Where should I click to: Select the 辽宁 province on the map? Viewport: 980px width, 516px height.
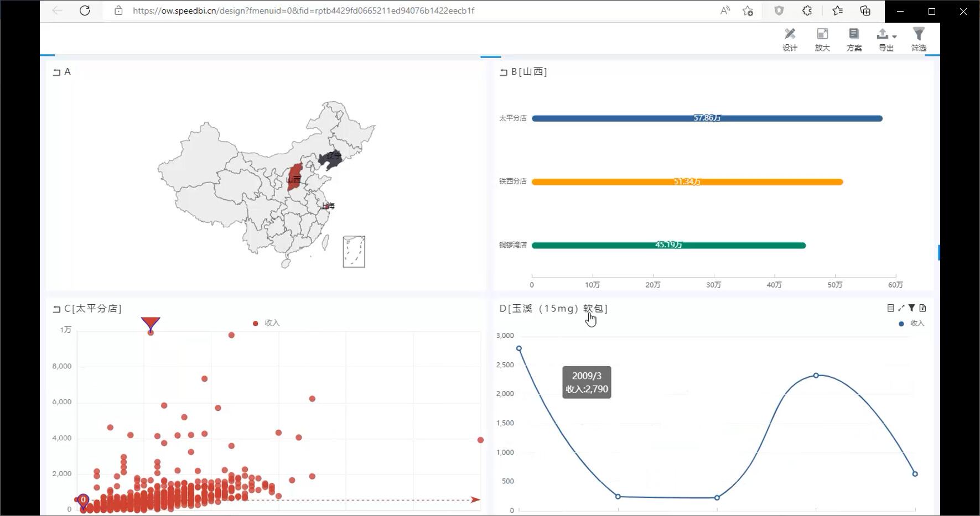(330, 158)
